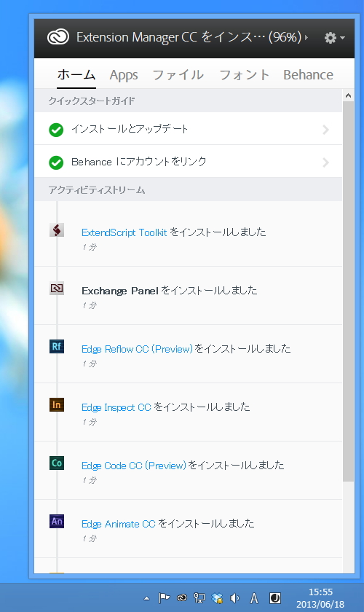Open the Behance tab
This screenshot has height=612, width=364.
308,74
